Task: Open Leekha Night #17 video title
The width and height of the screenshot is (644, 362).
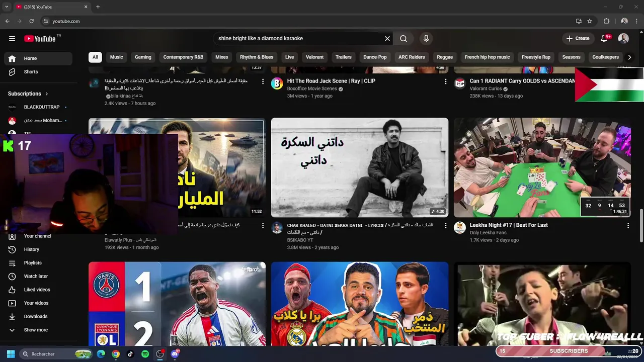Action: (509, 225)
